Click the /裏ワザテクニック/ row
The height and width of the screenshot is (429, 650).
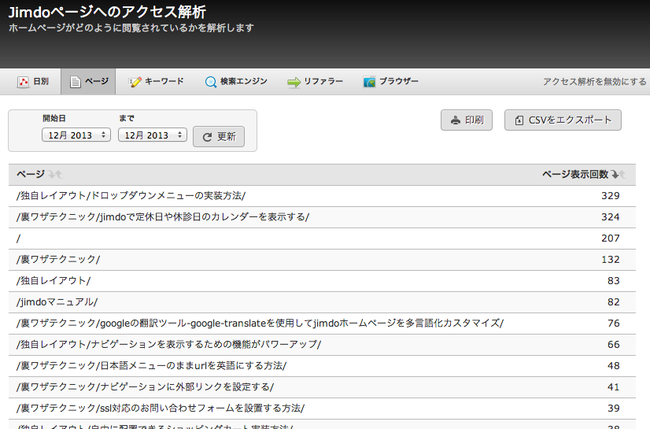point(322,259)
